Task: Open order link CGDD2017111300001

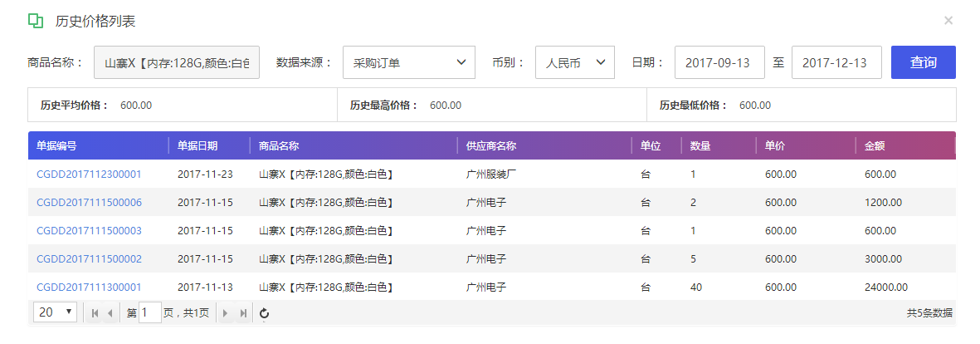Action: click(x=90, y=287)
